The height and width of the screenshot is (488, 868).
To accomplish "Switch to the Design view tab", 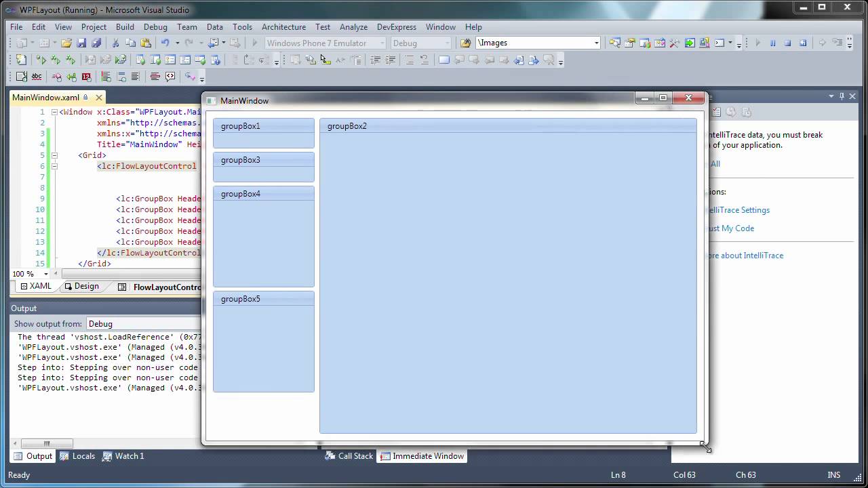I will tap(81, 286).
